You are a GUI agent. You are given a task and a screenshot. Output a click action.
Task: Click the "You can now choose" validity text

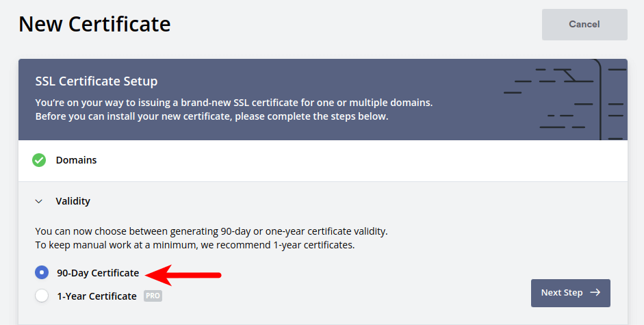coord(216,231)
